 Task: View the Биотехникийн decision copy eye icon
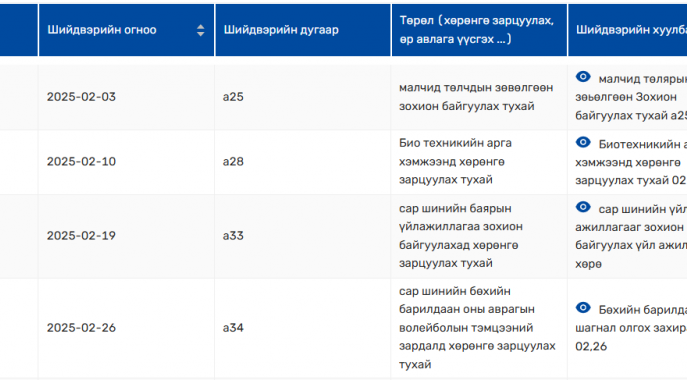coord(583,142)
